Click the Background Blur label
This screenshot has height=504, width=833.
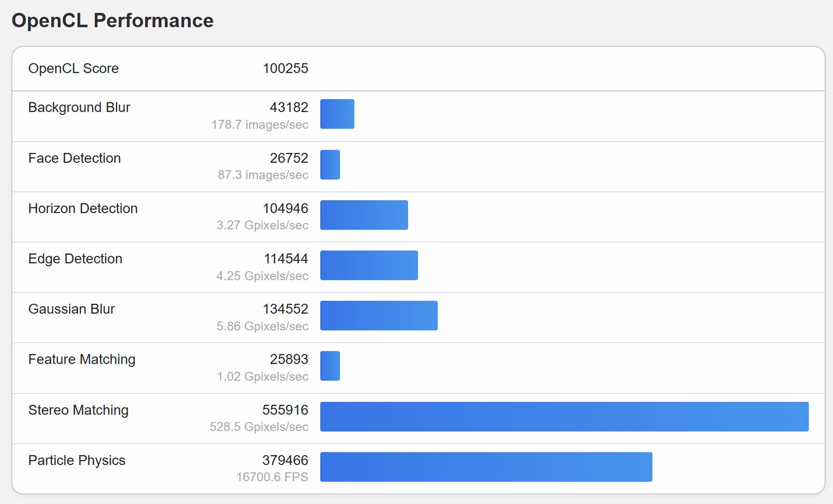coord(79,107)
